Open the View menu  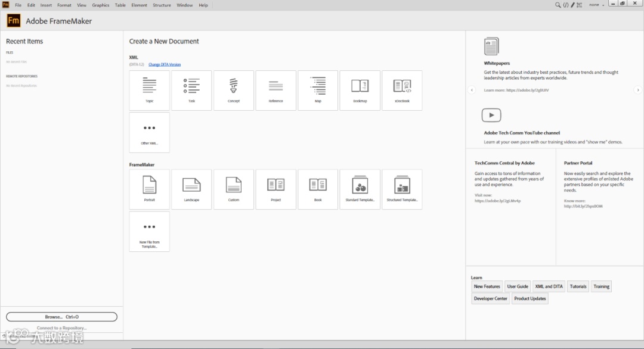(x=82, y=5)
